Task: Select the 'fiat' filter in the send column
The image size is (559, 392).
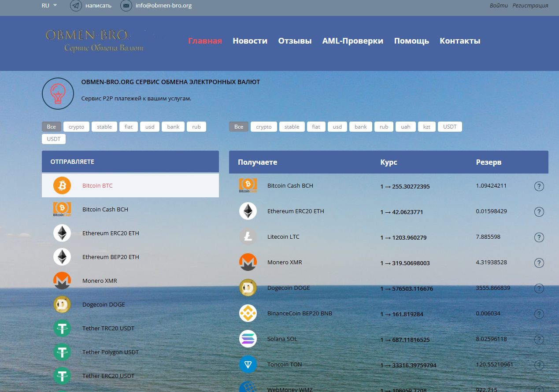Action: [x=129, y=127]
